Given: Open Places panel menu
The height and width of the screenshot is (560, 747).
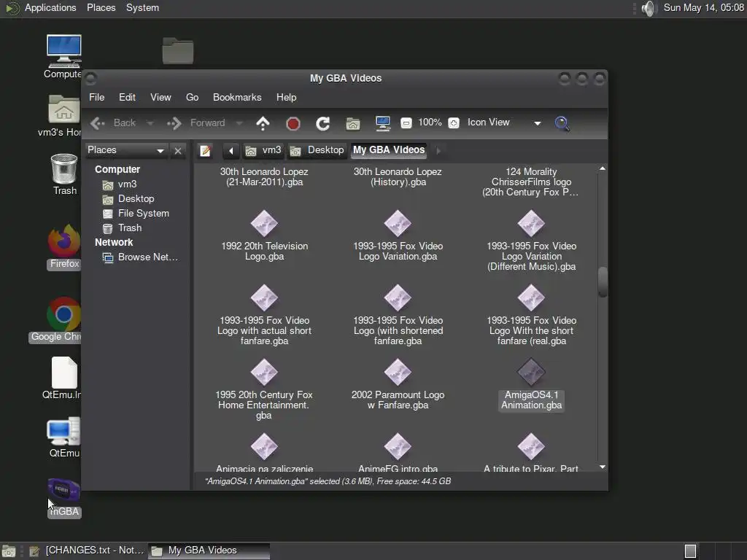Looking at the screenshot, I should (101, 7).
